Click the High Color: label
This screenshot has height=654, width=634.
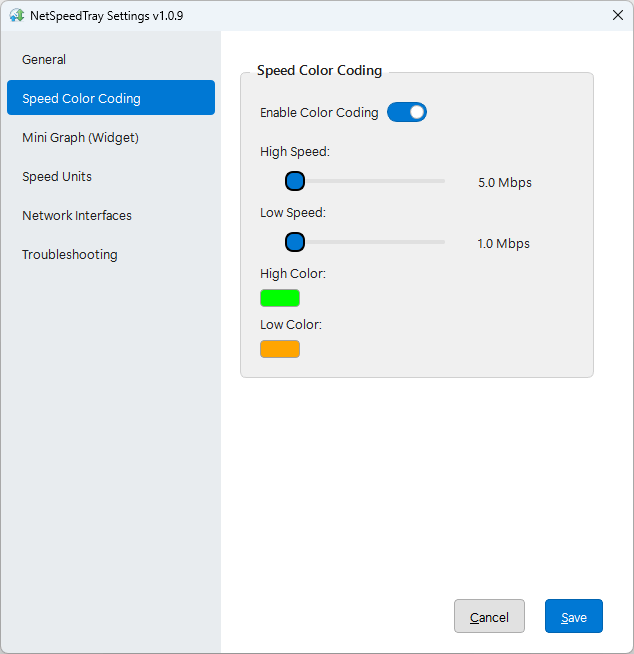(293, 274)
